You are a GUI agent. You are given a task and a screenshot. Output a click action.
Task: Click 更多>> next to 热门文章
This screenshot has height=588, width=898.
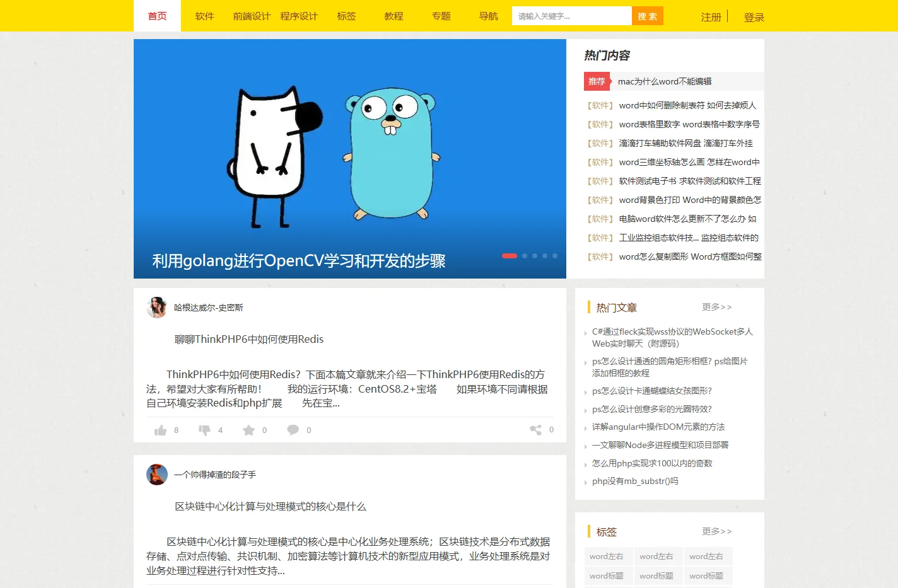[717, 307]
